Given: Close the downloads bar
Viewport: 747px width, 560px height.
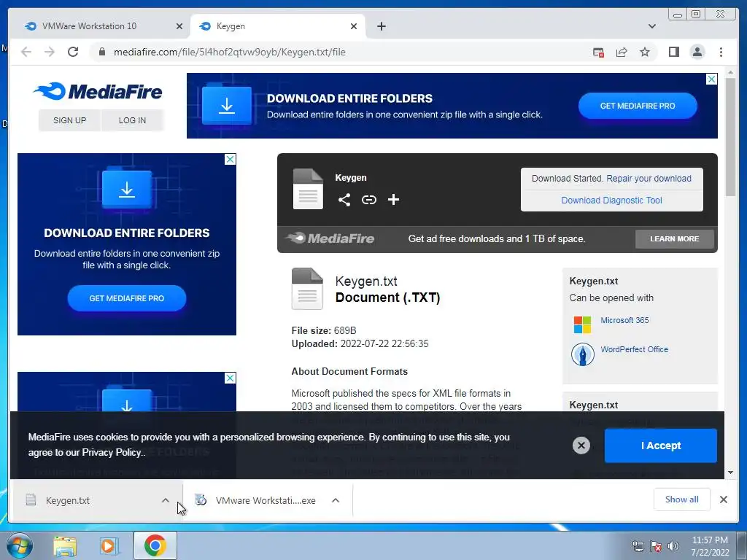Looking at the screenshot, I should click(723, 499).
